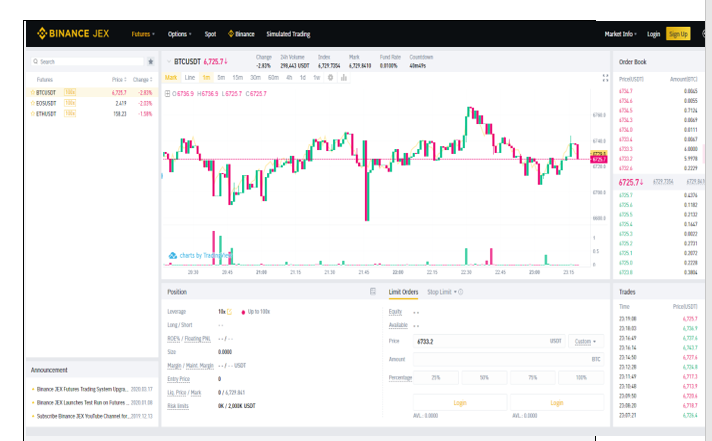
Task: Click Login in the top navbar
Action: [x=653, y=34]
